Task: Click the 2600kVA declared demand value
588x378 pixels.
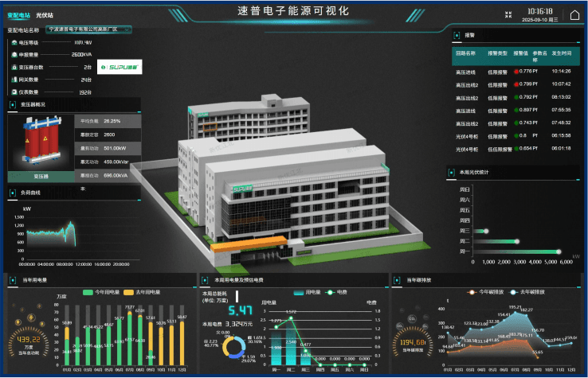Action: [x=81, y=55]
